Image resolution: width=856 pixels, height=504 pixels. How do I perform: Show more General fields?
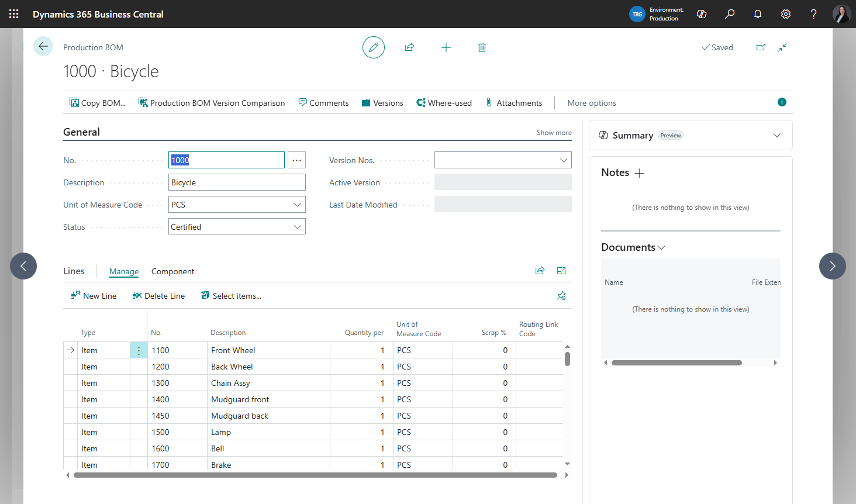554,133
